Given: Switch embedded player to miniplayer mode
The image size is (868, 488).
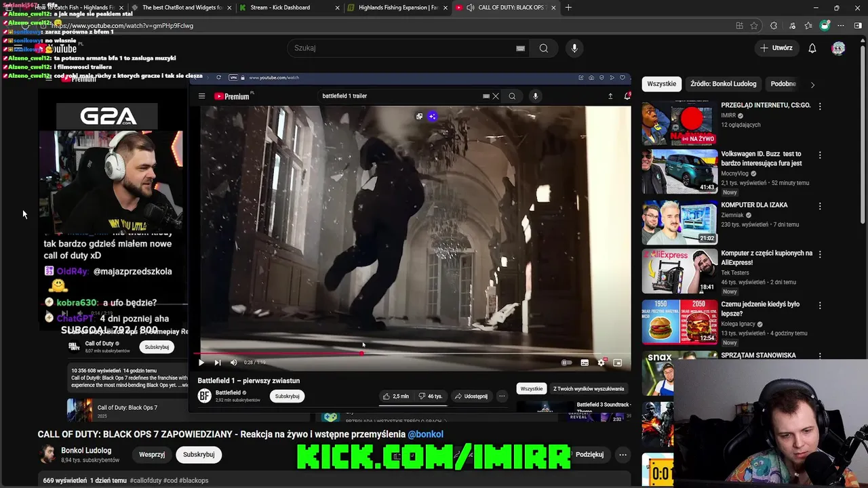Looking at the screenshot, I should 617,363.
